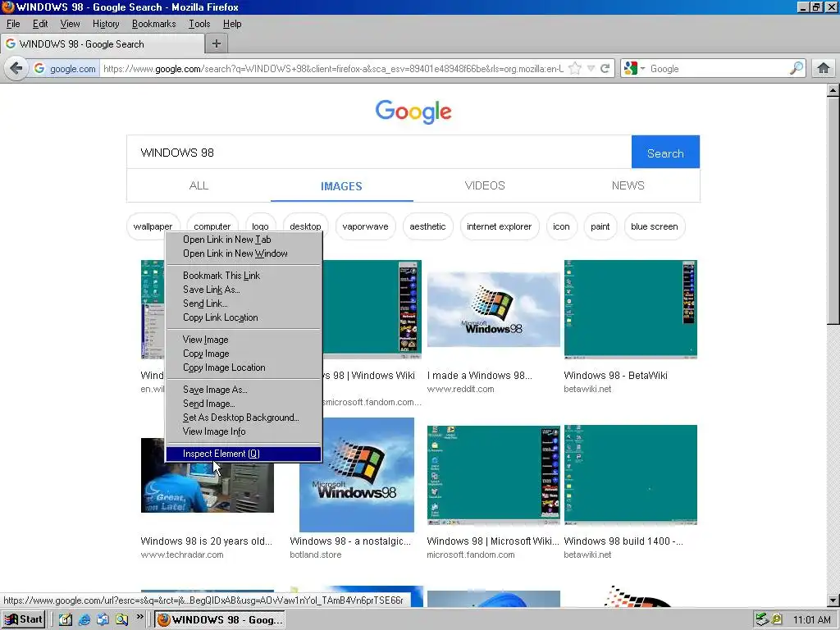This screenshot has height=630, width=840.
Task: Open the Bookmarks menu
Action: [153, 24]
